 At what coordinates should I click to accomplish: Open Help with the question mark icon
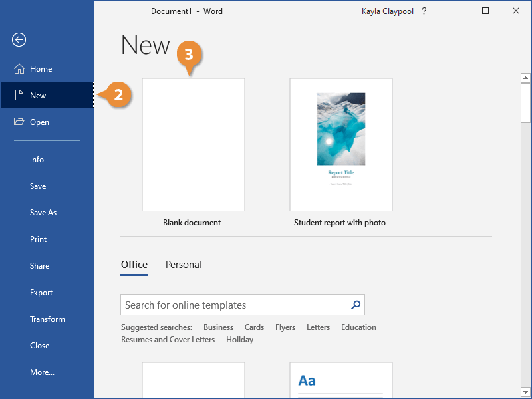tap(424, 11)
